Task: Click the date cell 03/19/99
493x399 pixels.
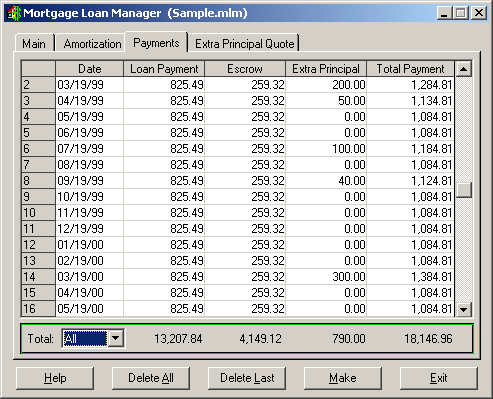Action: (x=89, y=85)
